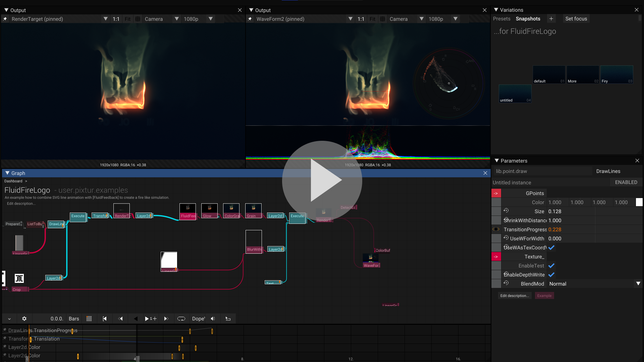
Task: Toggle UseWAsTexCoordV checkbox
Action: pyautogui.click(x=551, y=248)
